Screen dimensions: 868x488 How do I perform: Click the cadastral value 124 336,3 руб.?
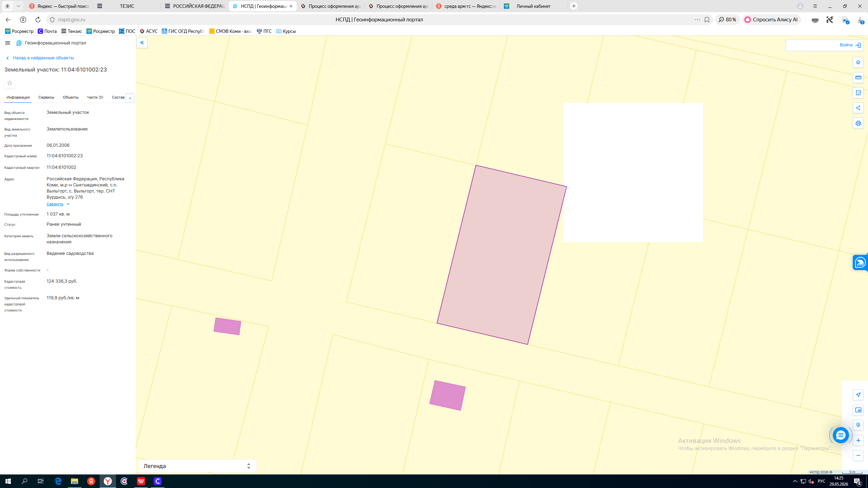point(62,281)
